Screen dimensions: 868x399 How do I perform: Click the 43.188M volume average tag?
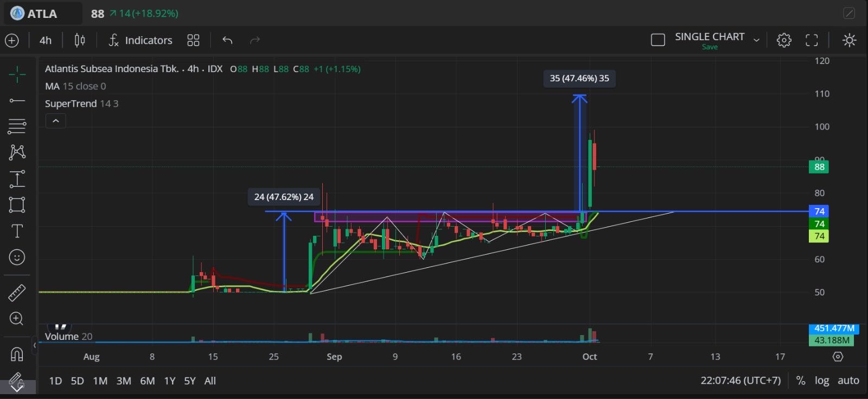831,340
